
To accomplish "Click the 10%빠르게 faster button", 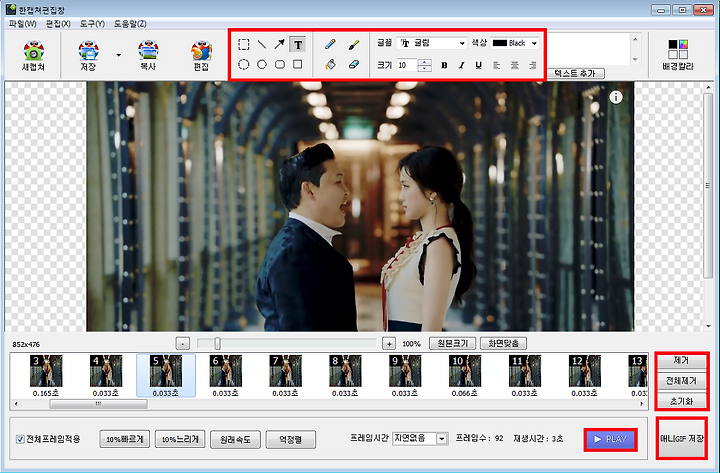I will [x=124, y=439].
